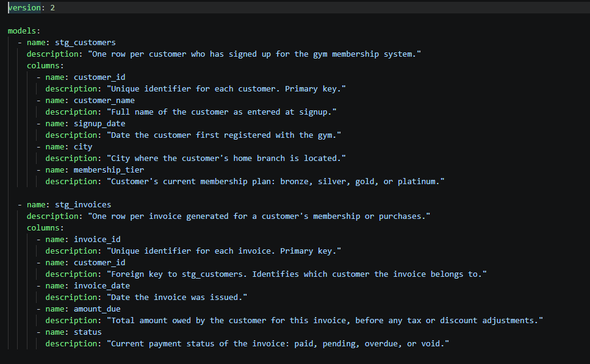Select the model name 'stg_customers' on its name line
The height and width of the screenshot is (364, 590).
coord(85,43)
